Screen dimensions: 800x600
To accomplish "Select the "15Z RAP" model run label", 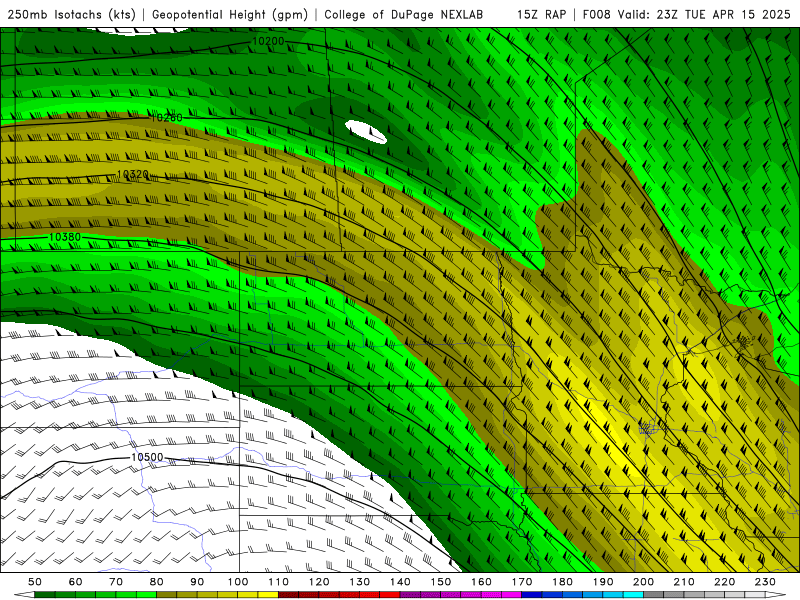I will pyautogui.click(x=541, y=14).
